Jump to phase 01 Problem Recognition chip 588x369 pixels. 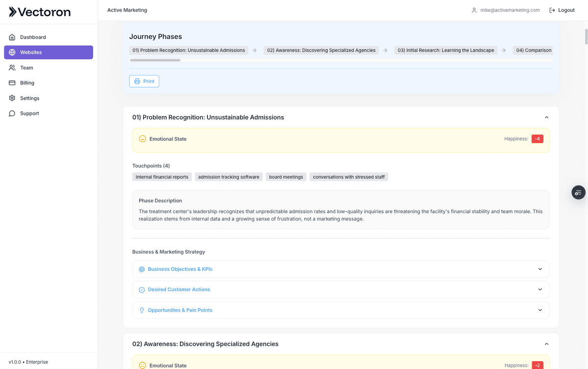click(189, 50)
